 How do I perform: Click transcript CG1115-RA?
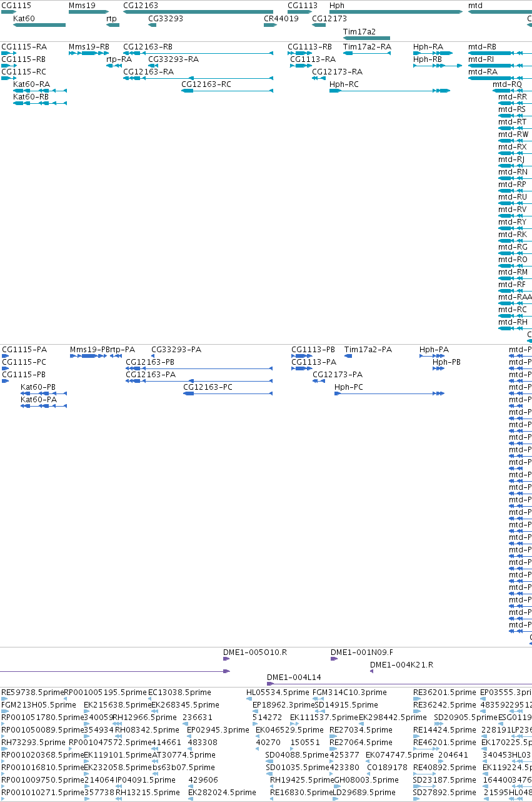(x=24, y=47)
